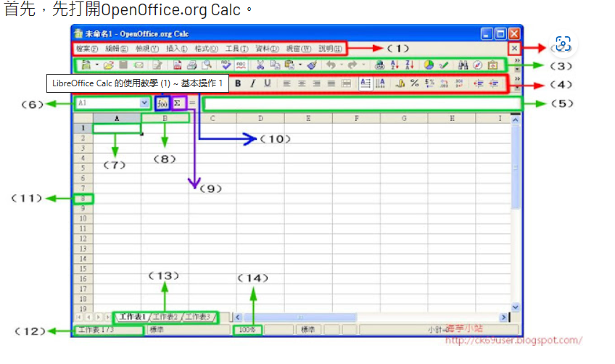615x364 pixels.
Task: Expand formatting toolbar overflow chevron
Action: pos(517,79)
